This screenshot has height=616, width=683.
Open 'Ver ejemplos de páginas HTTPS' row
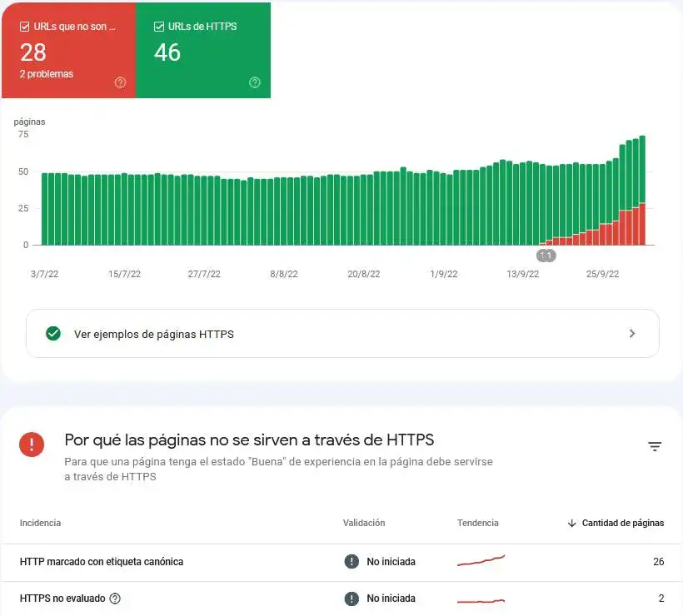pos(342,334)
